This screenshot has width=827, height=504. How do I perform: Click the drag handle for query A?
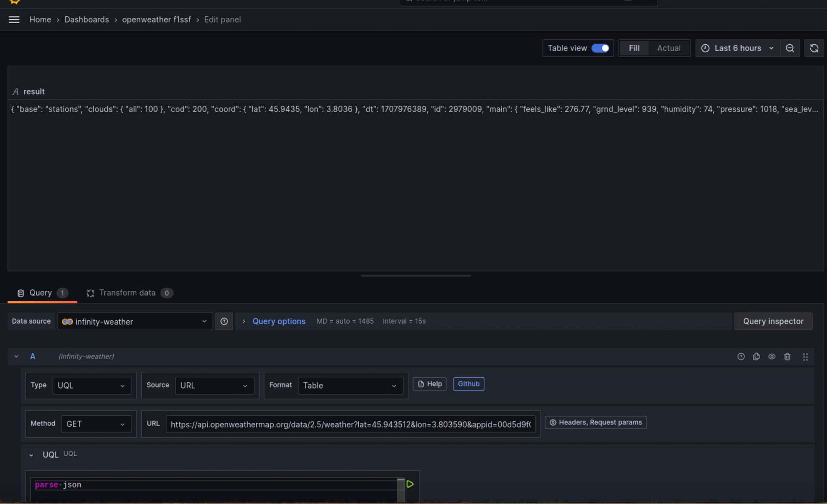click(x=805, y=357)
